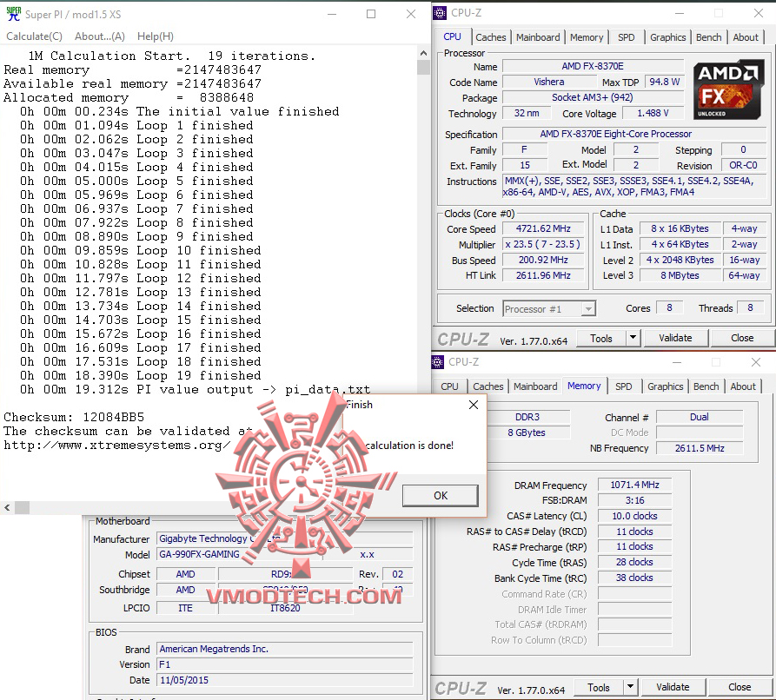This screenshot has height=700, width=776.
Task: Click the Super PI vertical scrollbar up arrow
Action: click(x=423, y=53)
